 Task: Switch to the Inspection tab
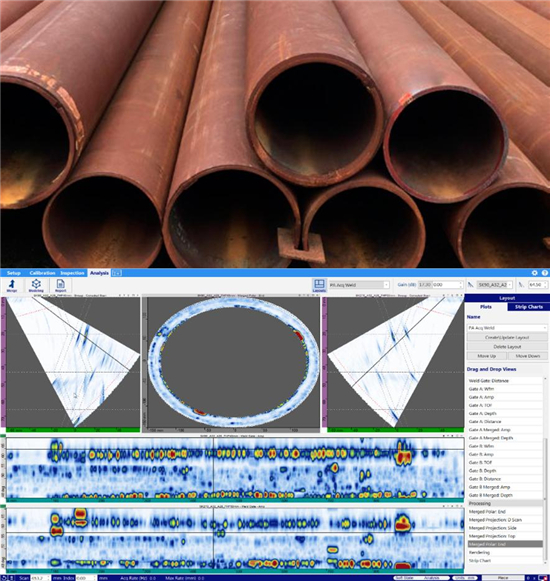[72, 273]
